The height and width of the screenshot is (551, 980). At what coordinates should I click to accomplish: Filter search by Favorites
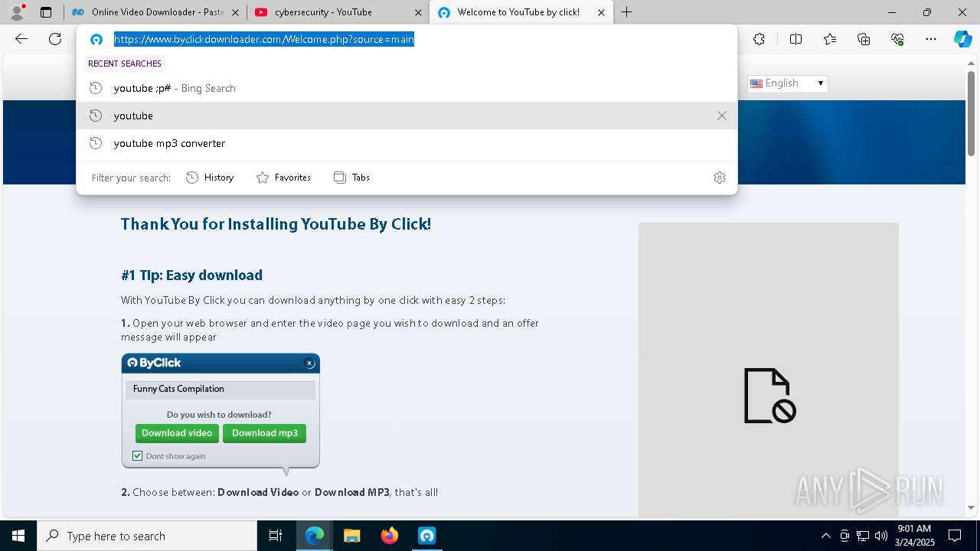(283, 178)
